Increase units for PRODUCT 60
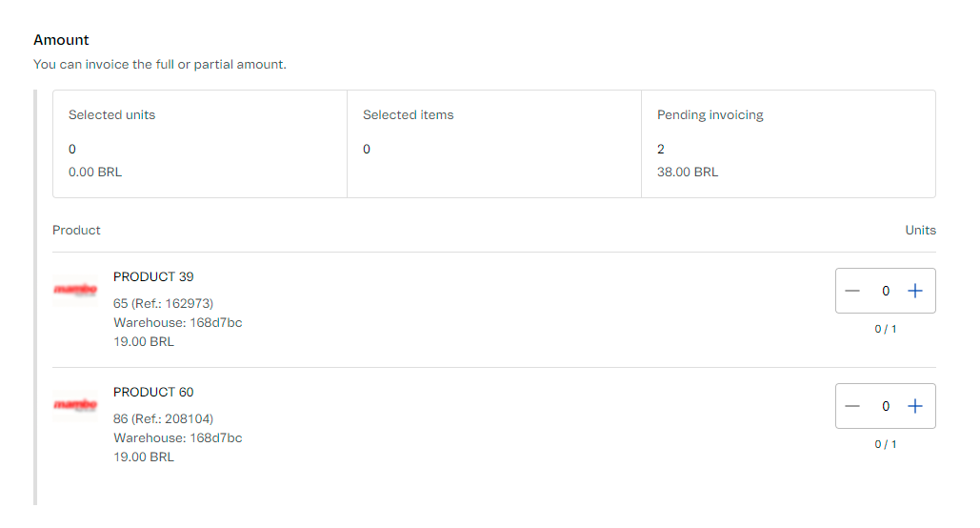Screen dimensions: 980x528 coord(915,406)
